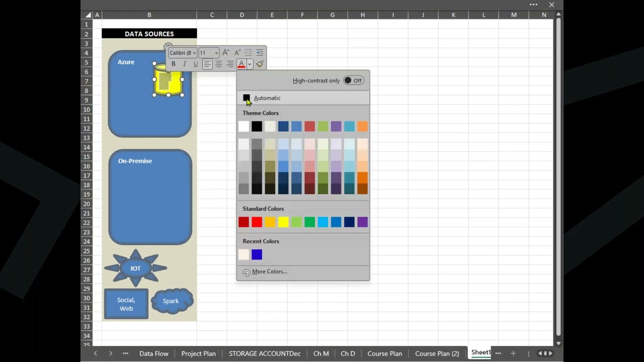Image resolution: width=644 pixels, height=362 pixels.
Task: Close the window with the X button
Action: [x=551, y=5]
